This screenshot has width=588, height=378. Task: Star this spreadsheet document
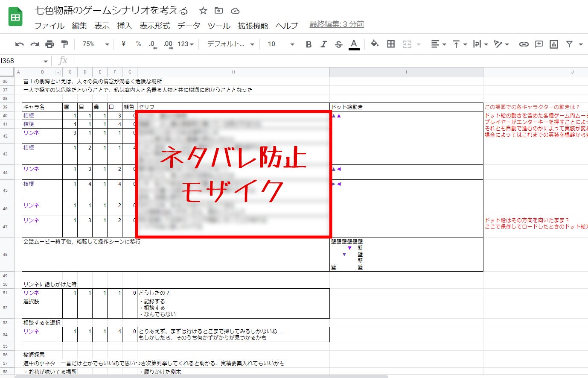(203, 11)
